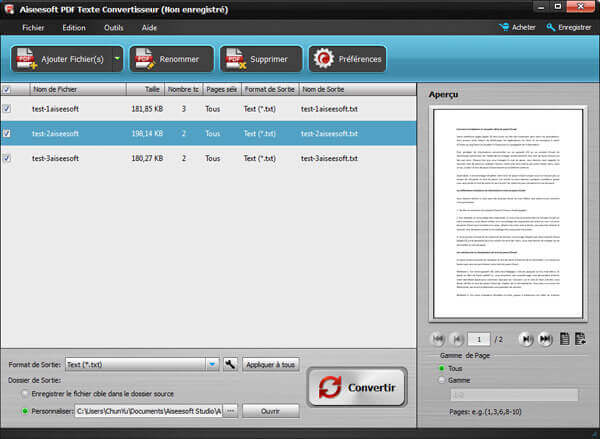Screen dimensions: 600x439
Task: Select the test-3aiseesoft file name
Action: pos(55,158)
